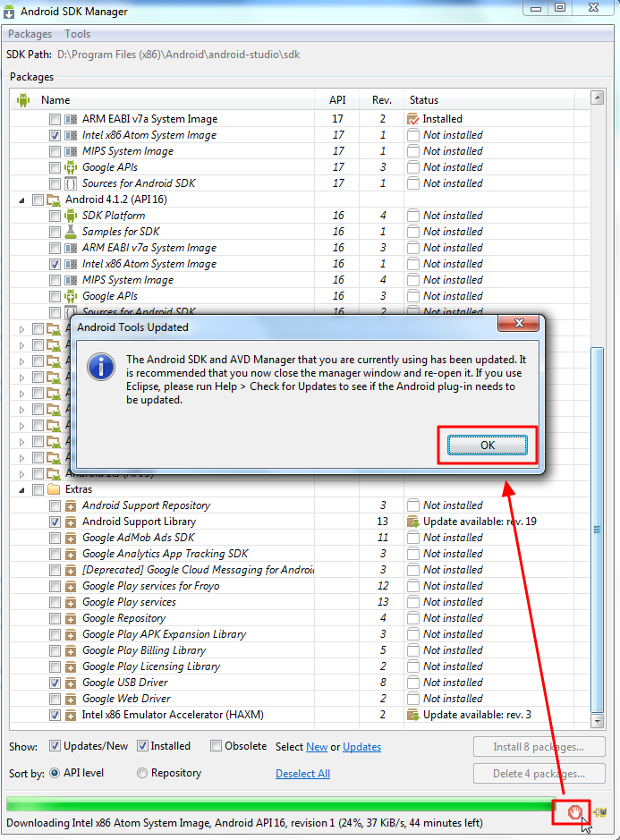Image resolution: width=620 pixels, height=840 pixels.
Task: Click the scrollbar up arrow in packages list
Action: [x=597, y=98]
